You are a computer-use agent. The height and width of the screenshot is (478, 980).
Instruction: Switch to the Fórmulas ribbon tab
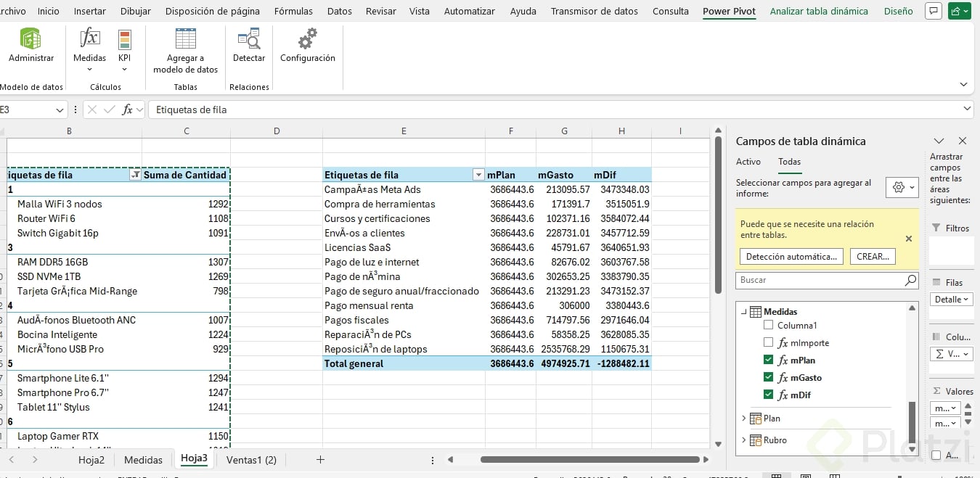293,11
